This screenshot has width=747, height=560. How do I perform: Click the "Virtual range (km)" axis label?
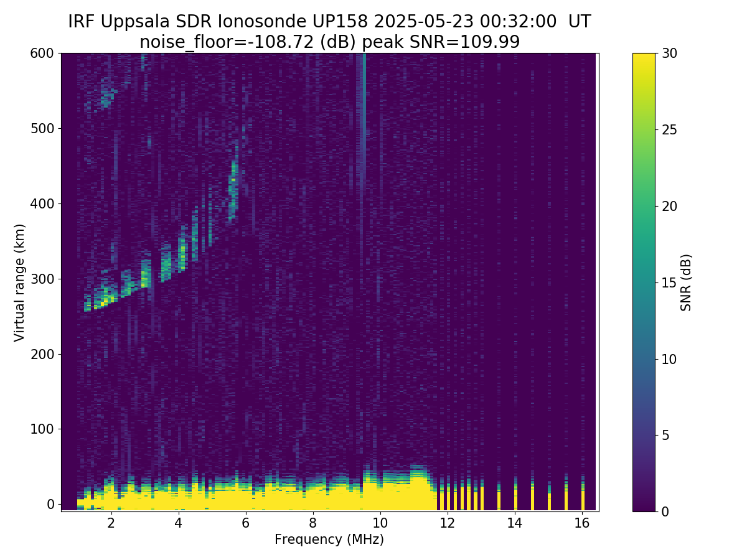click(x=19, y=282)
